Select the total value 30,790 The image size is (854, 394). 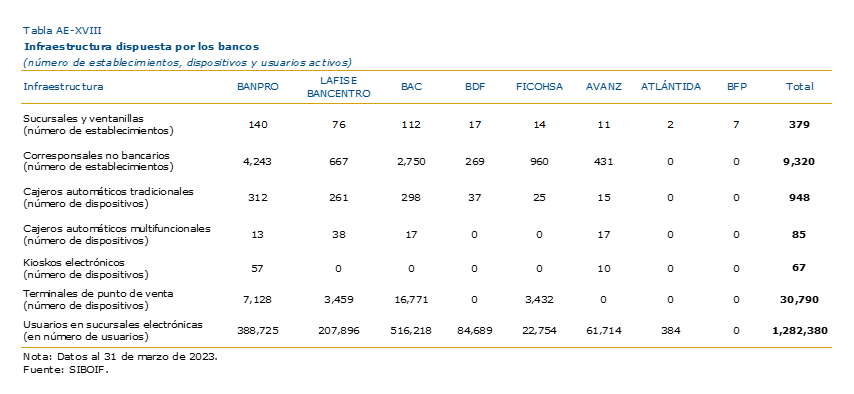point(799,299)
